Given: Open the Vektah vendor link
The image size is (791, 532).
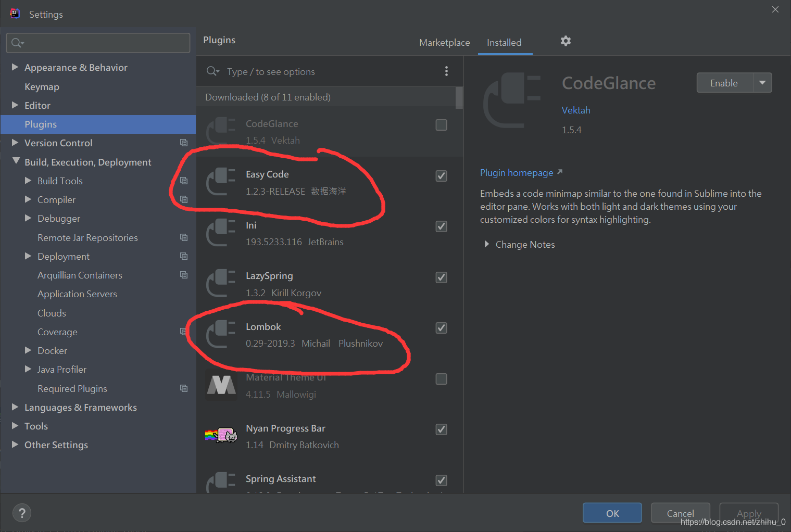Looking at the screenshot, I should click(576, 110).
